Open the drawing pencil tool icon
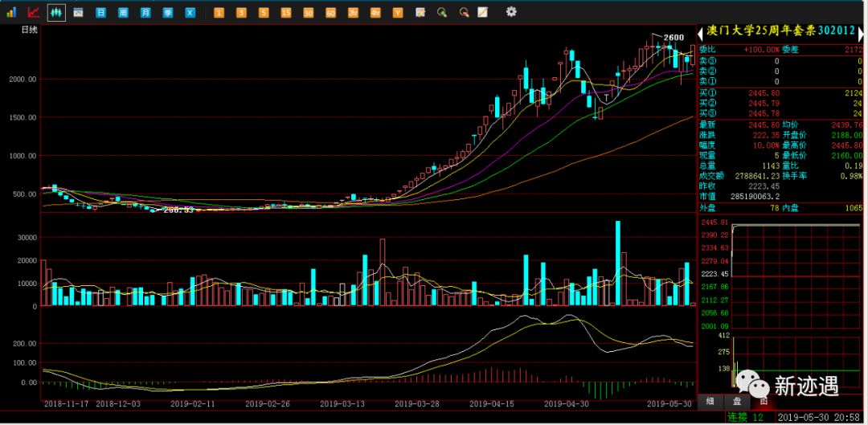Image resolution: width=868 pixels, height=425 pixels. click(483, 12)
